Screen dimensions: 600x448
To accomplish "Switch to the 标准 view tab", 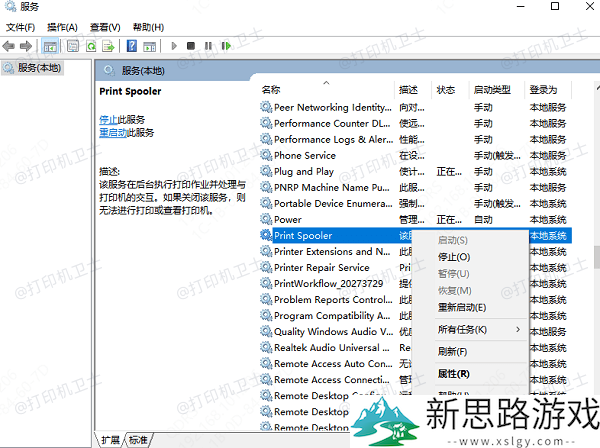I will [x=138, y=440].
